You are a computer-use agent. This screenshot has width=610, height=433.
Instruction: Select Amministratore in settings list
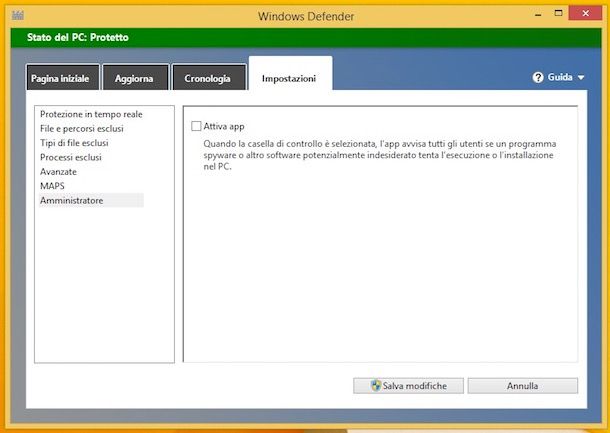tap(91, 200)
